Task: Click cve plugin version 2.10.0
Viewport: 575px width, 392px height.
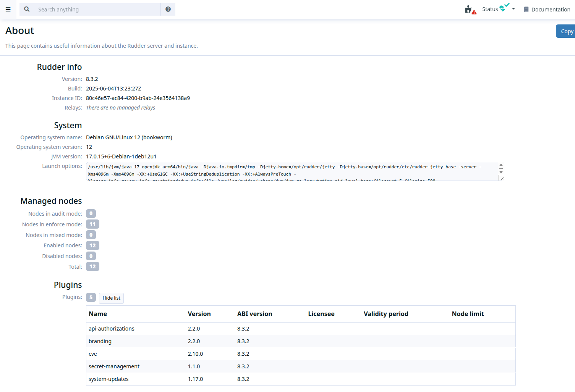Action: [195, 354]
